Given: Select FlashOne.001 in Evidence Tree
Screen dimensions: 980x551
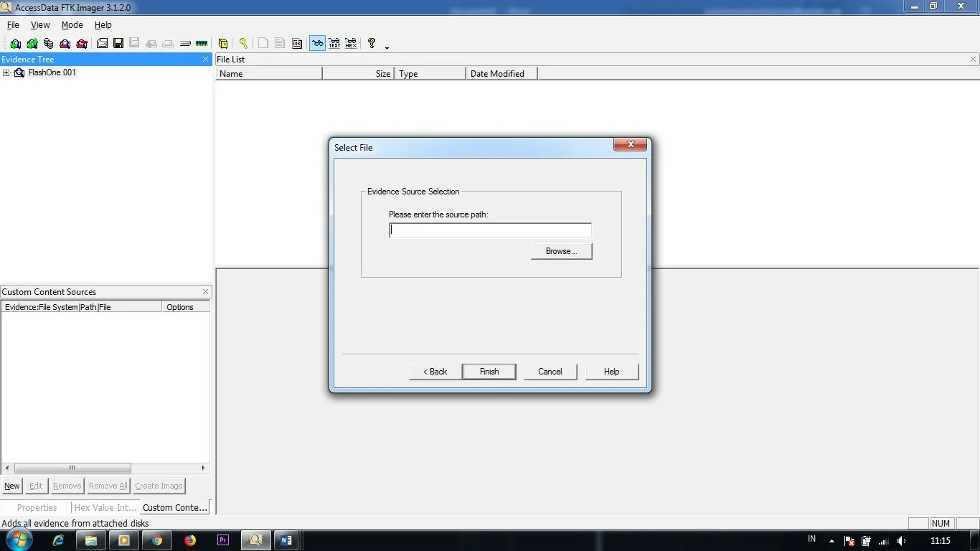Looking at the screenshot, I should click(52, 72).
